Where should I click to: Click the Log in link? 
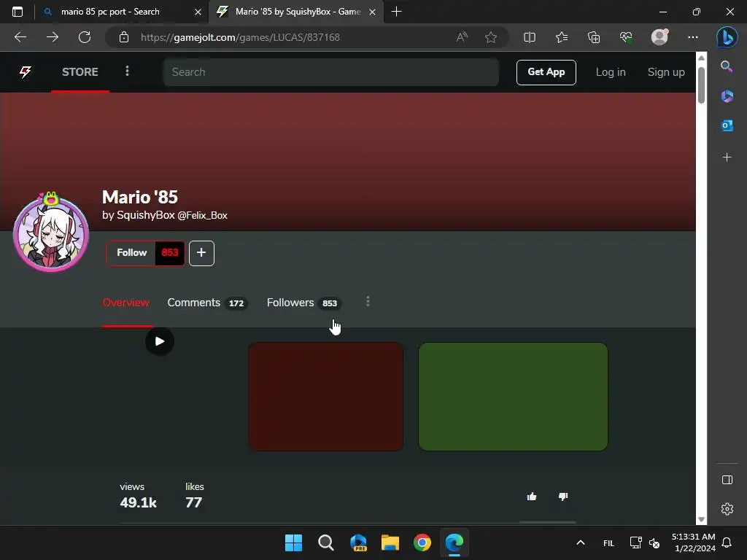[611, 72]
